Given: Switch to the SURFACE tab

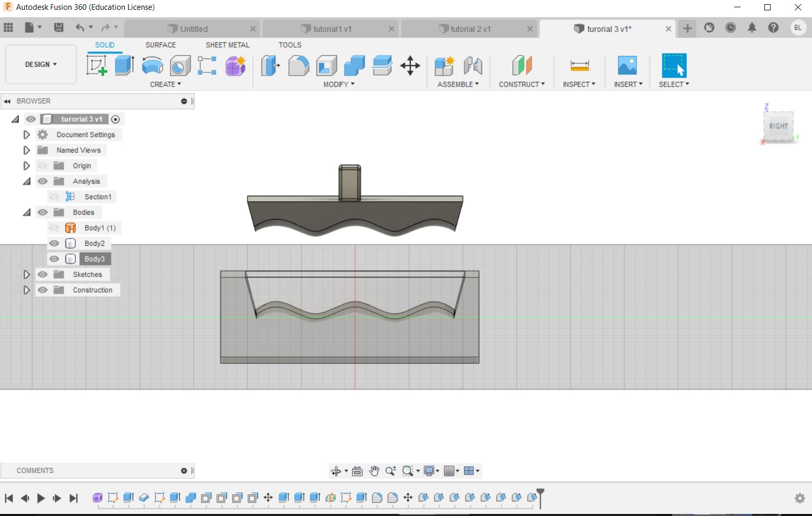Looking at the screenshot, I should click(161, 45).
